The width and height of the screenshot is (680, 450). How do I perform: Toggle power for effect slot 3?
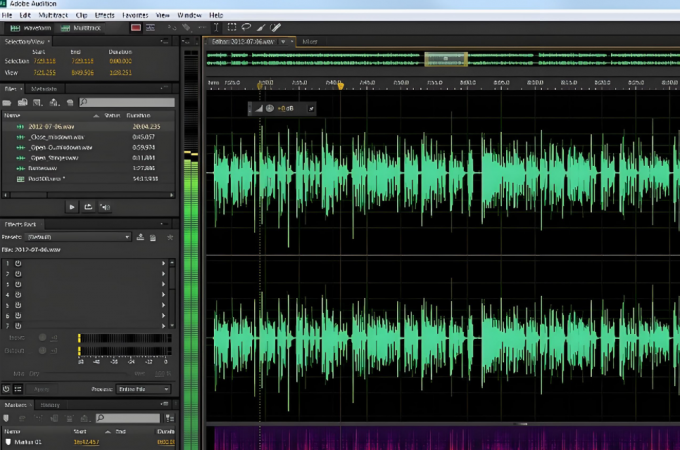[18, 284]
